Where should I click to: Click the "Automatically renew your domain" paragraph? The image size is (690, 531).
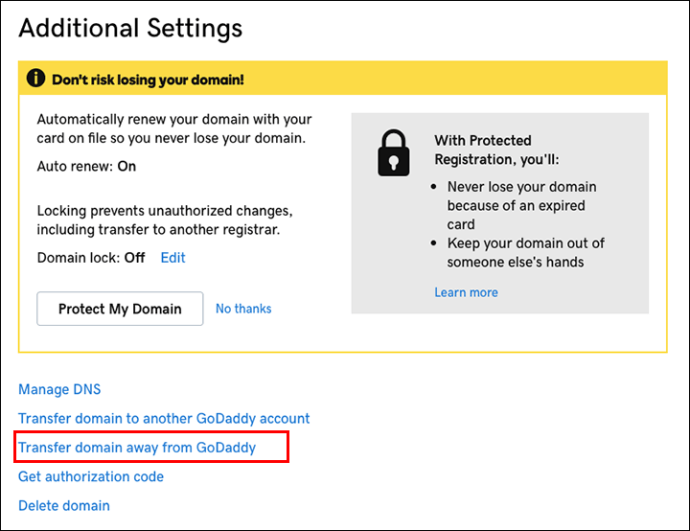click(x=174, y=129)
